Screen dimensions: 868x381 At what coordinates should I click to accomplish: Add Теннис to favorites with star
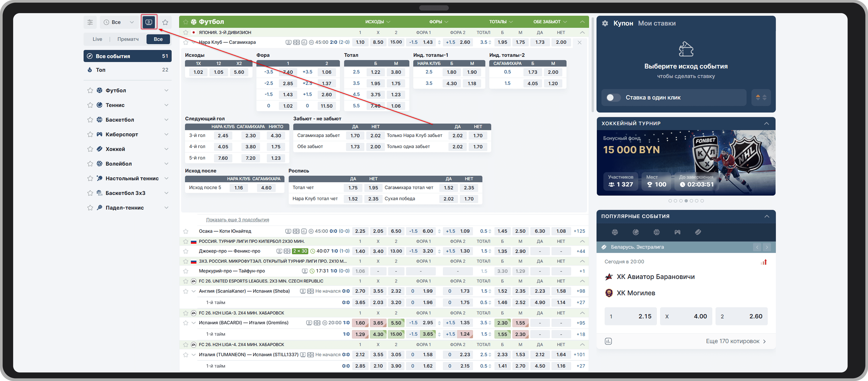click(x=90, y=105)
